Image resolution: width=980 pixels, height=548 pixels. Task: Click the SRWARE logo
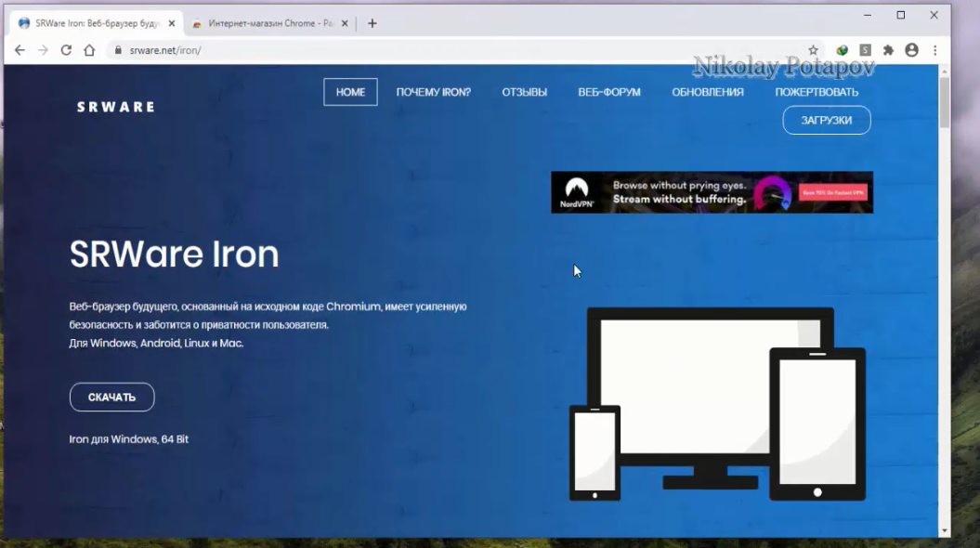point(115,107)
